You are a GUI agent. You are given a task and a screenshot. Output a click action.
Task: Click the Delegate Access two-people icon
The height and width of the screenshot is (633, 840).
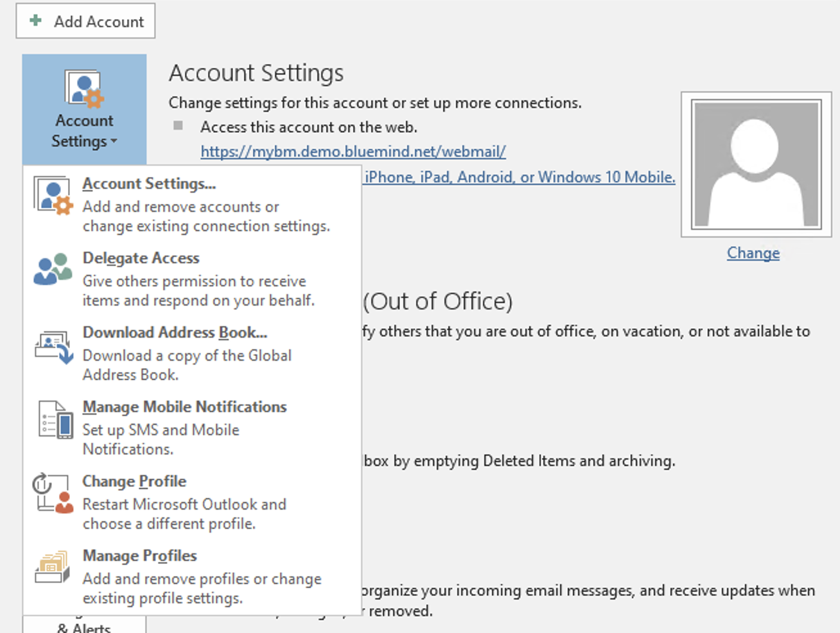pos(53,269)
